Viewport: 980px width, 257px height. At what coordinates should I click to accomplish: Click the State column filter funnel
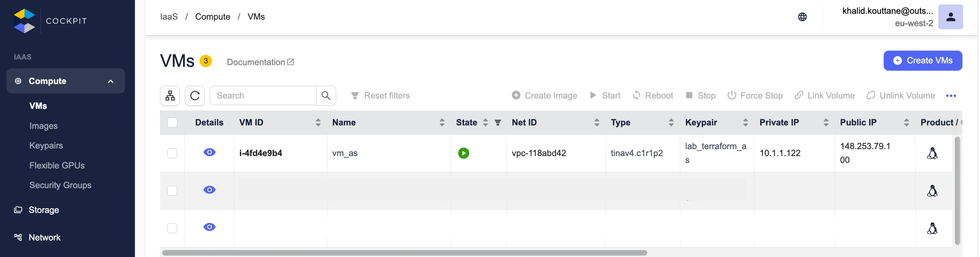[498, 123]
